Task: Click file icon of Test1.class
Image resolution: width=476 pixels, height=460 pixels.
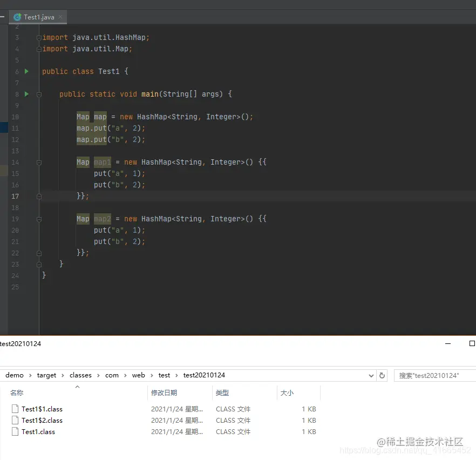Action: (15, 431)
